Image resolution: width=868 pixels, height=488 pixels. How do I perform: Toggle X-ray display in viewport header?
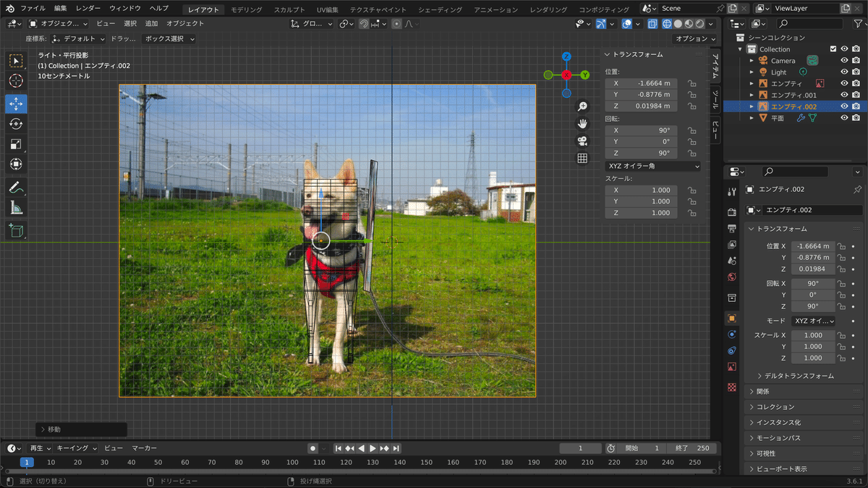coord(652,24)
